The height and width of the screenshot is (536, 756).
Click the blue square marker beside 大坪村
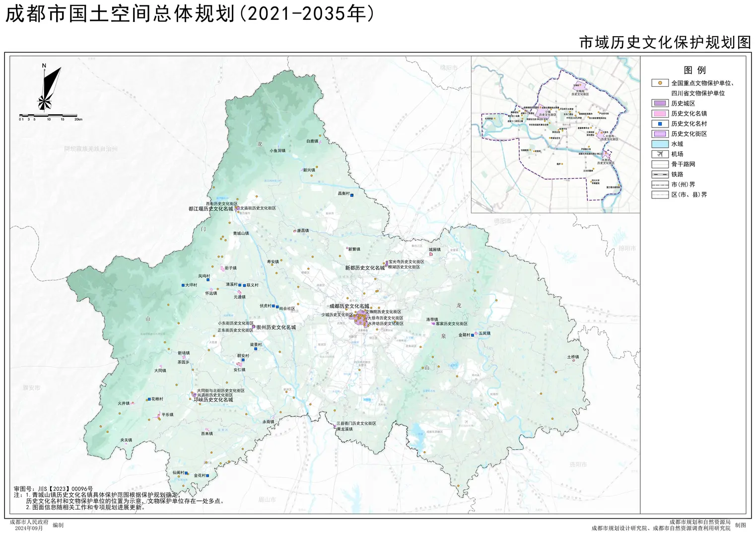point(183,285)
